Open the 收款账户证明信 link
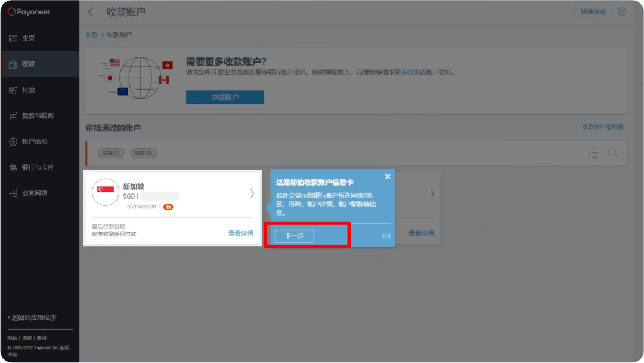 pos(602,127)
